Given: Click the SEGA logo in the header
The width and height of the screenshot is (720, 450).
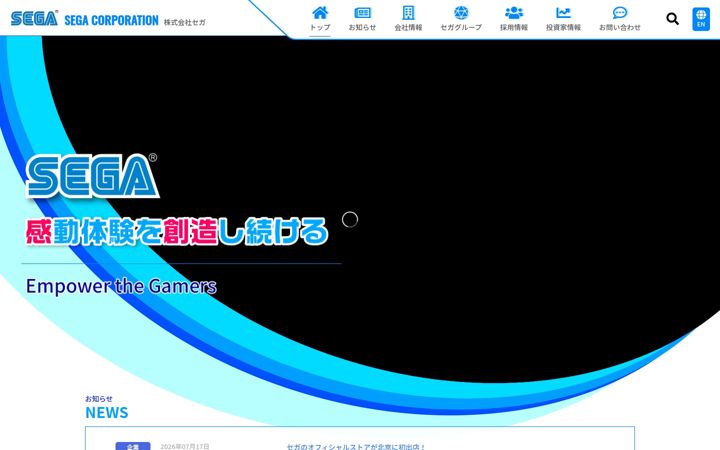Looking at the screenshot, I should [34, 18].
